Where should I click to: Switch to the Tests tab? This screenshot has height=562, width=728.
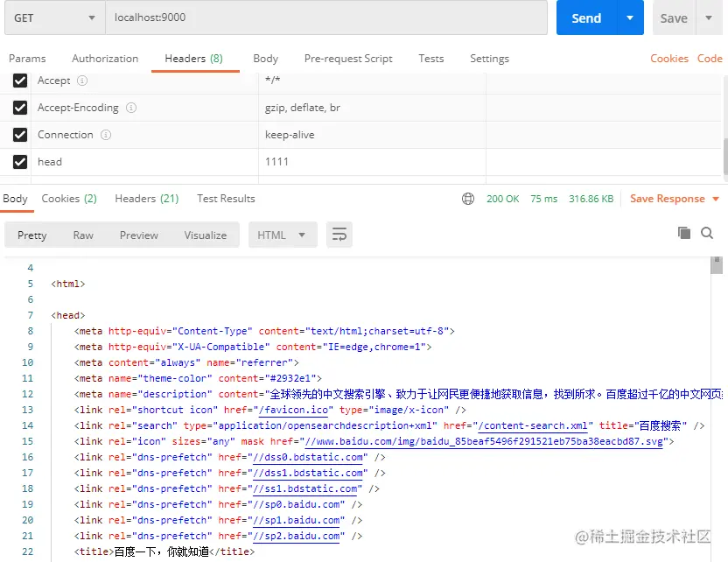pos(430,59)
